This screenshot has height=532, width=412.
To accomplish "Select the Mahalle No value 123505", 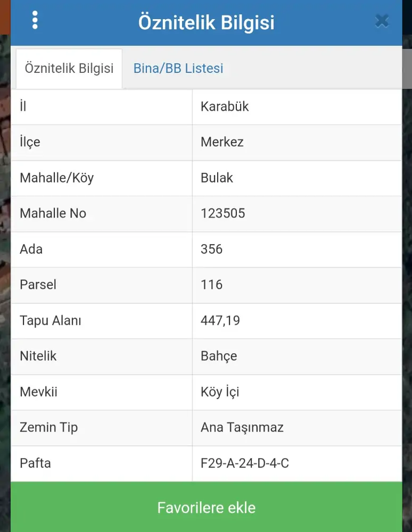I will (223, 213).
